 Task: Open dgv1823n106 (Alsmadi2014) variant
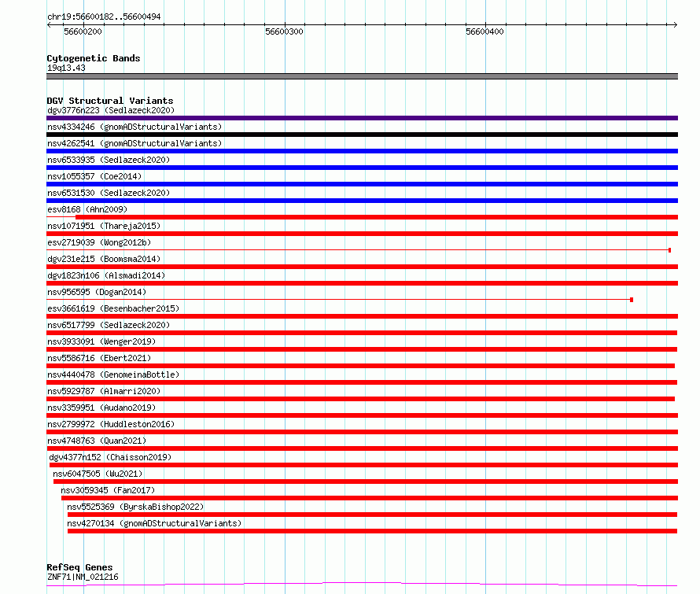106,275
